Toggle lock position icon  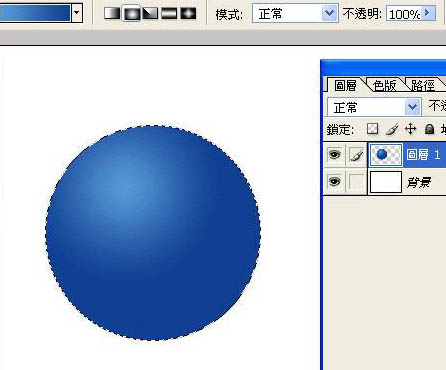[x=411, y=129]
